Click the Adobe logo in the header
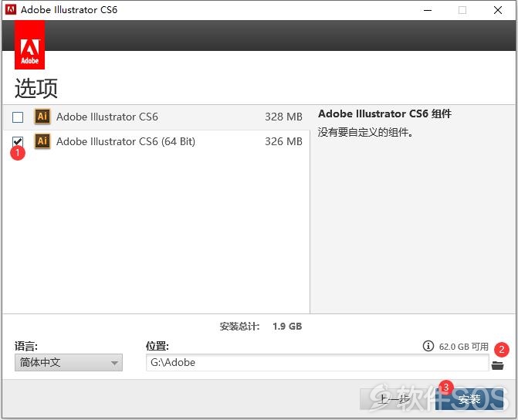This screenshot has width=518, height=420. (x=30, y=46)
